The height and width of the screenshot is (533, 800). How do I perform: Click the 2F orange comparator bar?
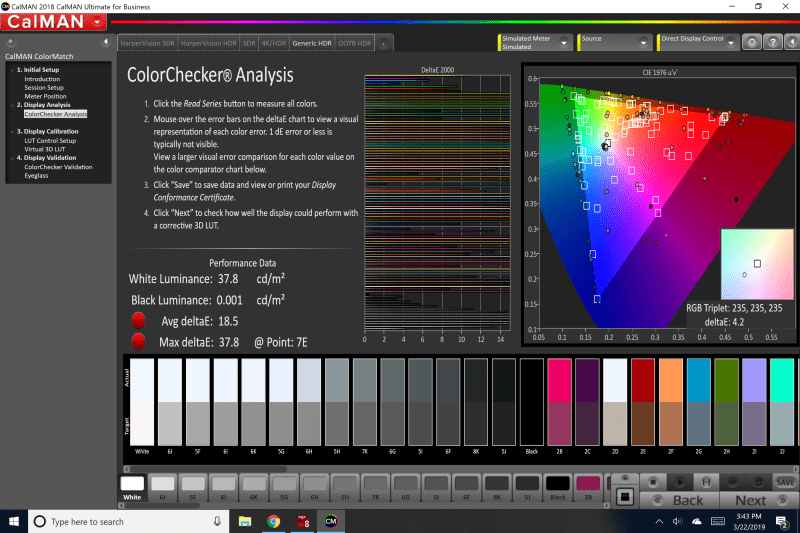(671, 402)
